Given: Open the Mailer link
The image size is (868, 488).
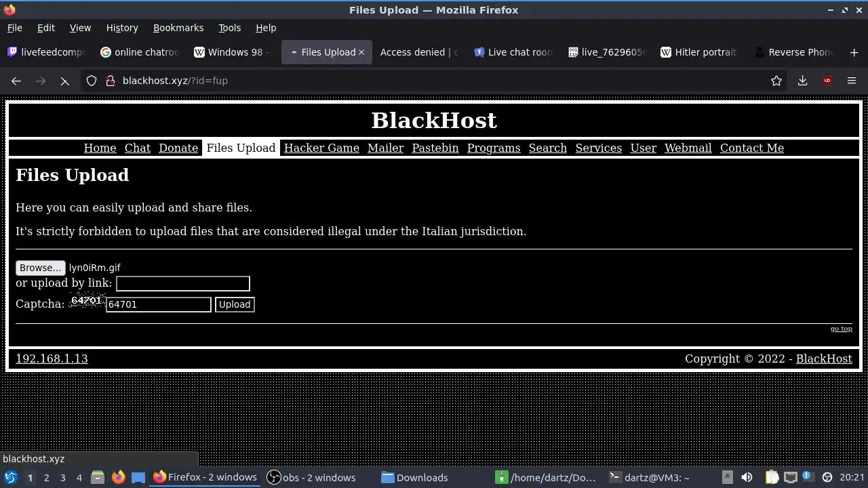Looking at the screenshot, I should [x=386, y=148].
